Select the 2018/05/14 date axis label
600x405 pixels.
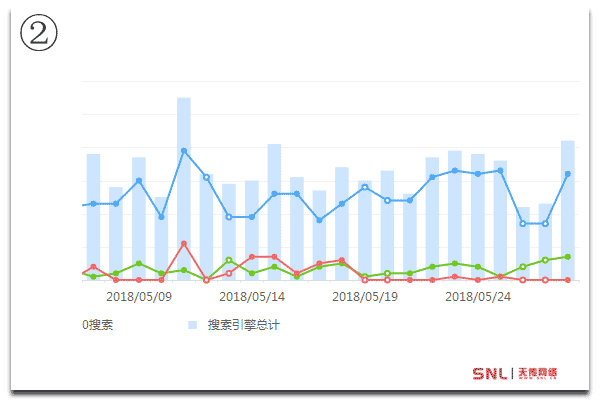[x=252, y=297]
